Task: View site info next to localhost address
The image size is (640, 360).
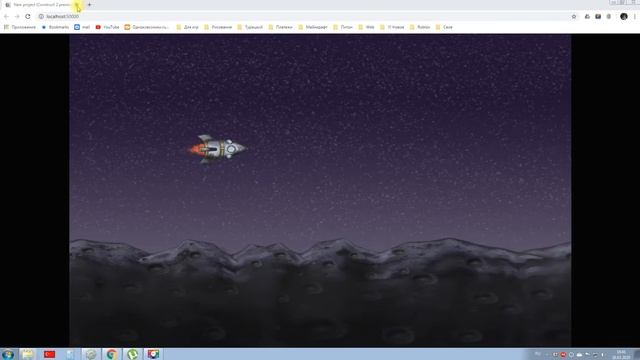Action: click(41, 16)
